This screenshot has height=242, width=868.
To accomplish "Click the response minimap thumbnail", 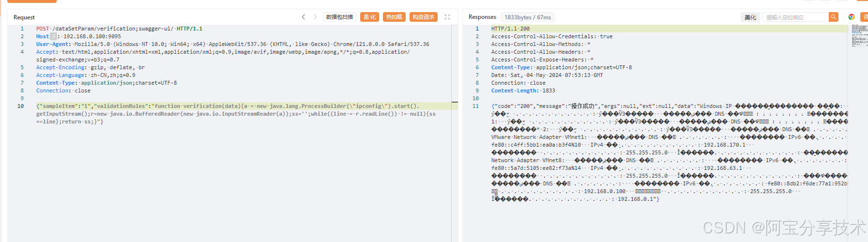I will pyautogui.click(x=860, y=36).
